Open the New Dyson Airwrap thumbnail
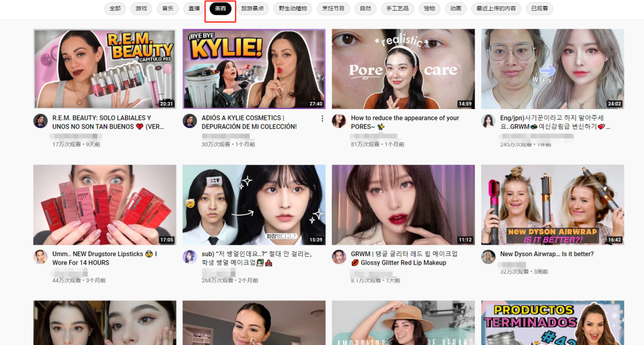 tap(552, 205)
